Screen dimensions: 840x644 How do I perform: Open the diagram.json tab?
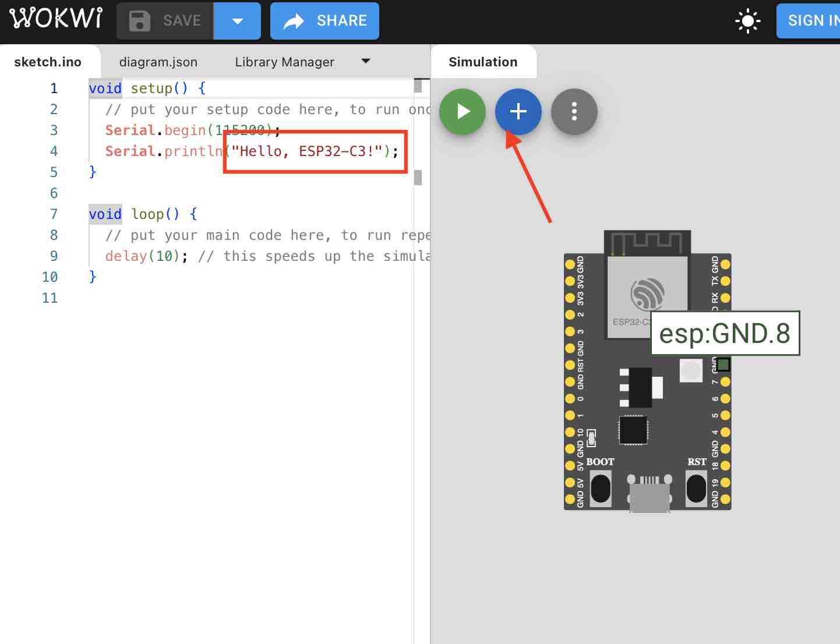pos(158,62)
